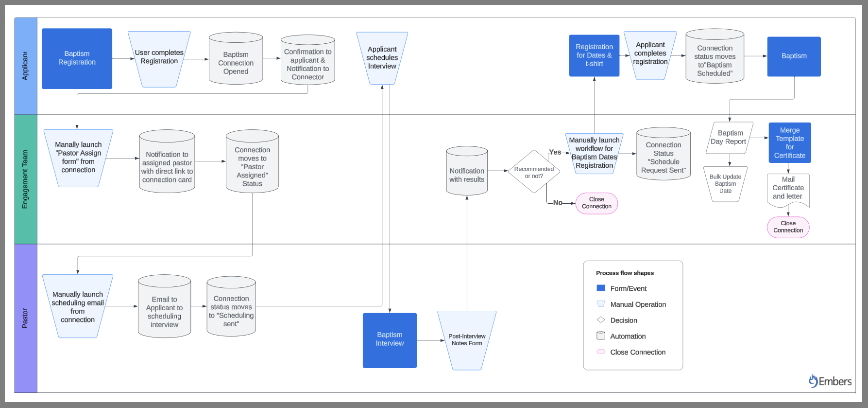Click the pink Close Connection legend icon

[x=600, y=352]
